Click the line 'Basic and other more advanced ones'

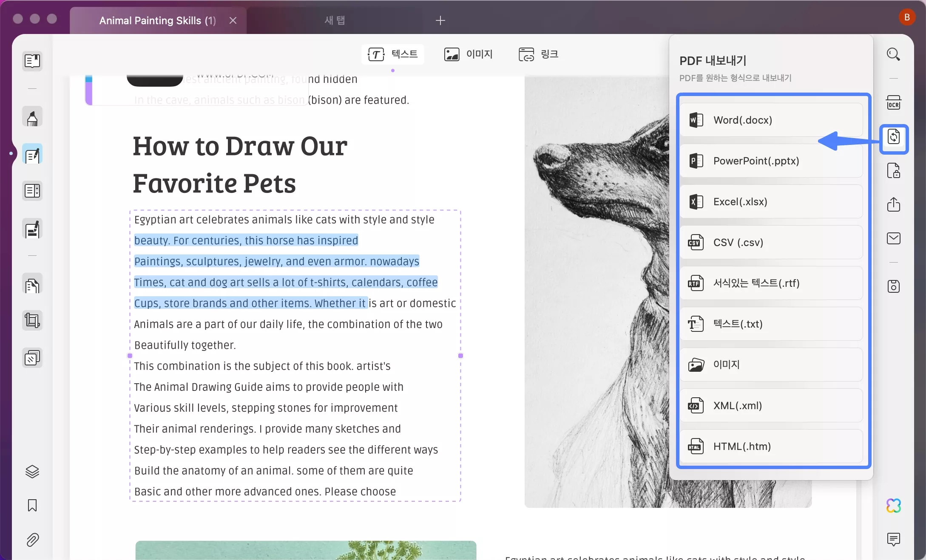265,492
